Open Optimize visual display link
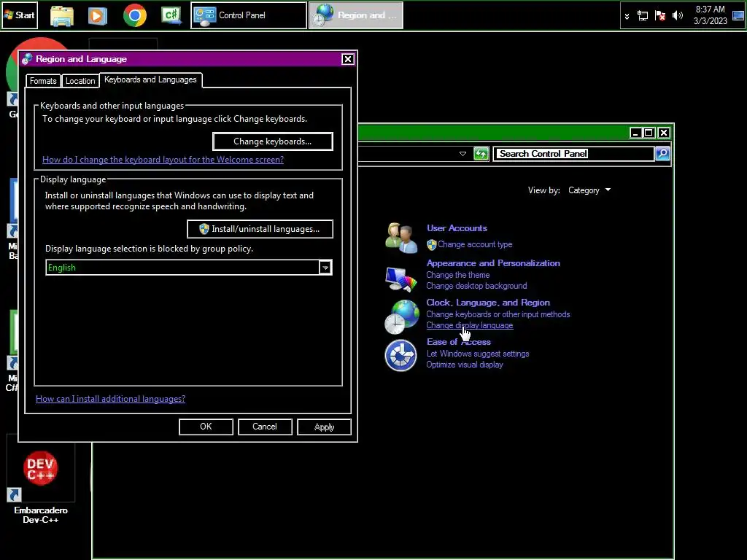747x560 pixels. (x=465, y=365)
